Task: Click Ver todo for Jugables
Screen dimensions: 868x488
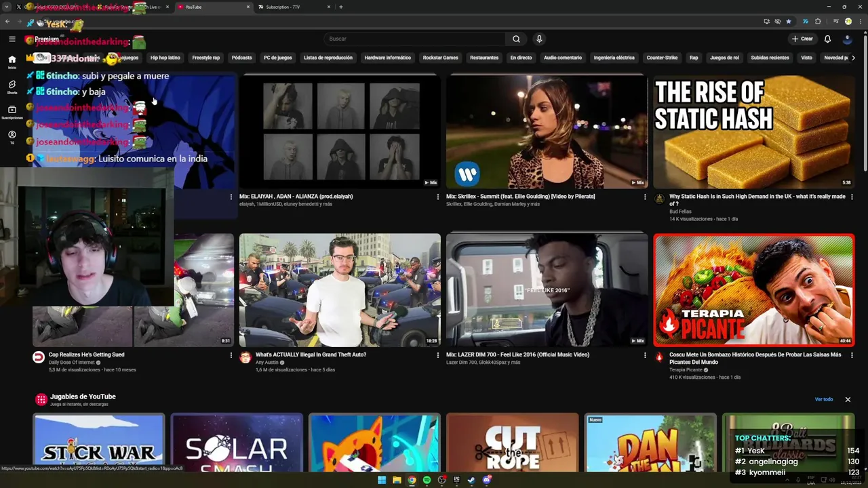Action: point(824,399)
